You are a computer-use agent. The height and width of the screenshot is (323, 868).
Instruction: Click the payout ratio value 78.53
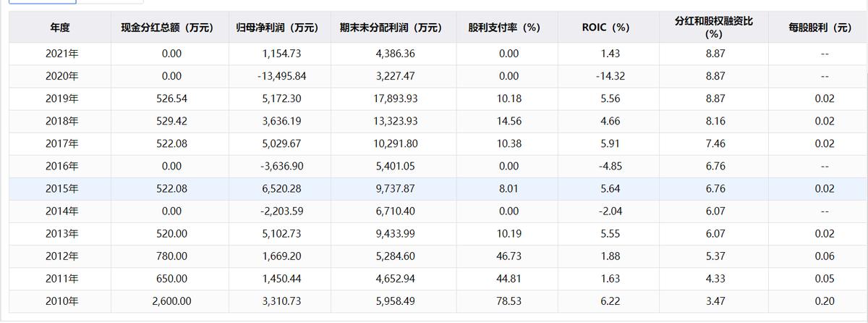[x=509, y=301]
